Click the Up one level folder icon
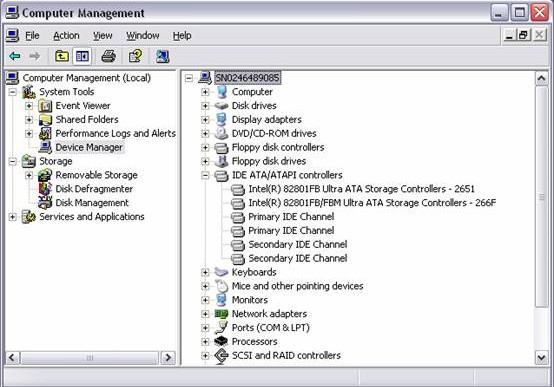This screenshot has width=554, height=387. coord(62,56)
